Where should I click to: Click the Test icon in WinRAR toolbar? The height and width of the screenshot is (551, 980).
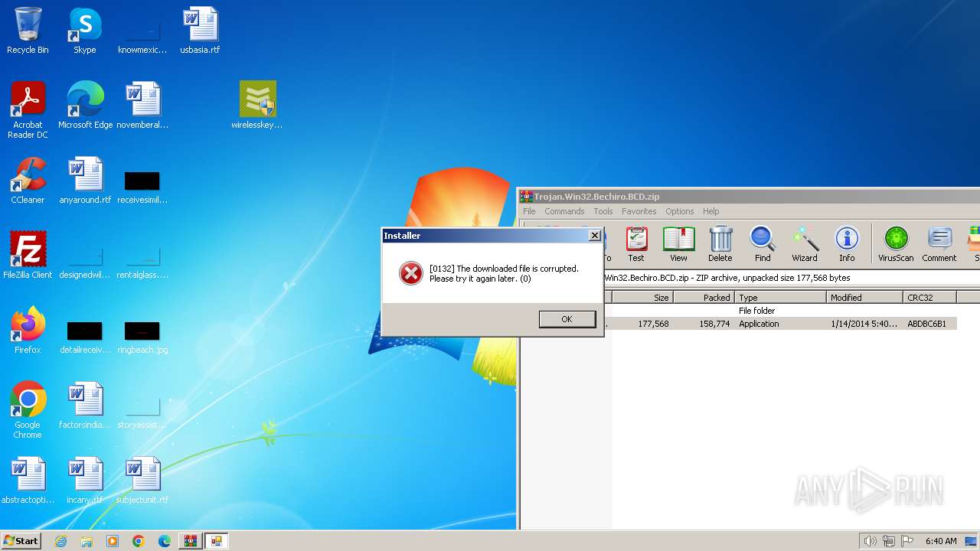coord(636,244)
